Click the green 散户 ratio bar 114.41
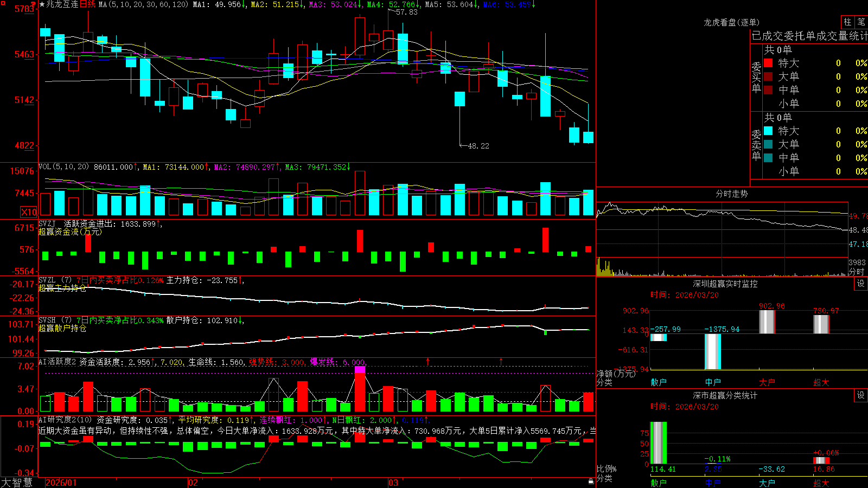This screenshot has height=488, width=868. tap(659, 442)
